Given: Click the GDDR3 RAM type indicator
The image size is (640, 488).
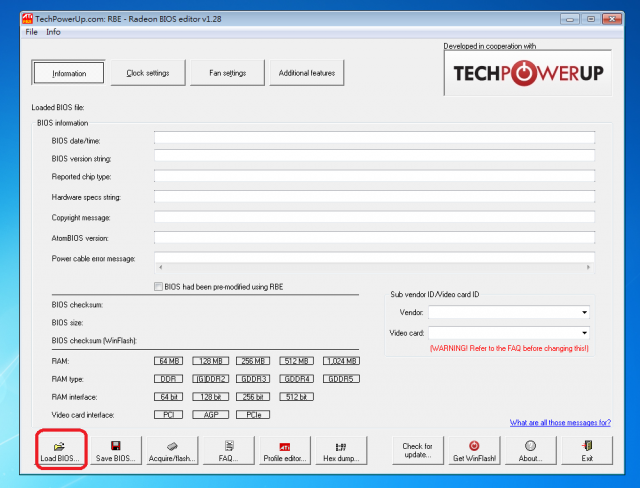Looking at the screenshot, I should click(253, 379).
